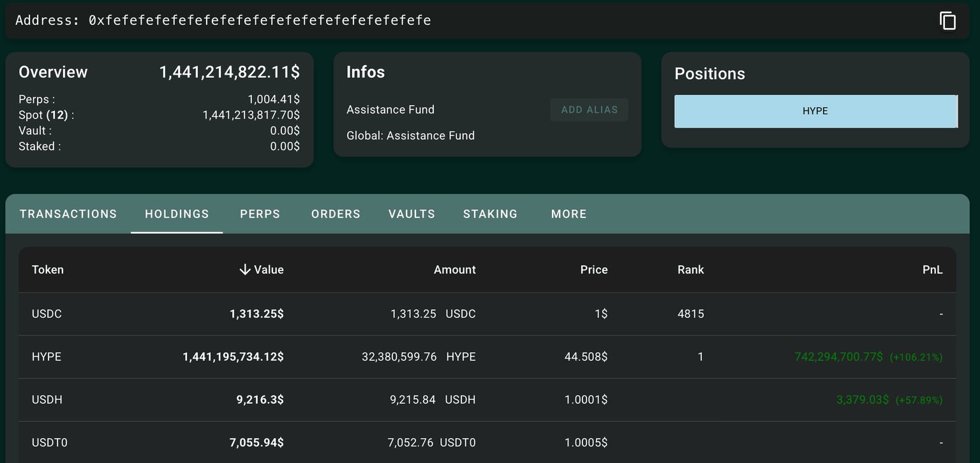Open the HYPE token in holdings table
This screenshot has width=980, height=463.
[47, 356]
